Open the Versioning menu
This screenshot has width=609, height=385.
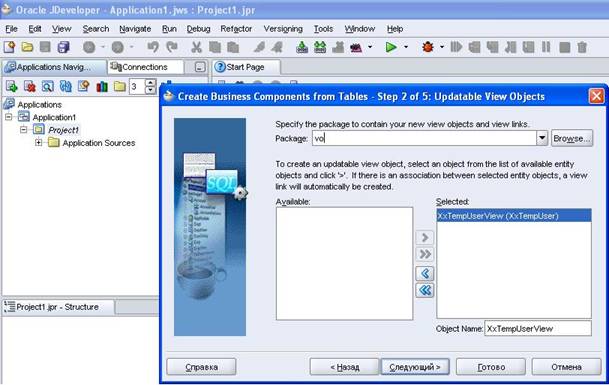click(283, 29)
